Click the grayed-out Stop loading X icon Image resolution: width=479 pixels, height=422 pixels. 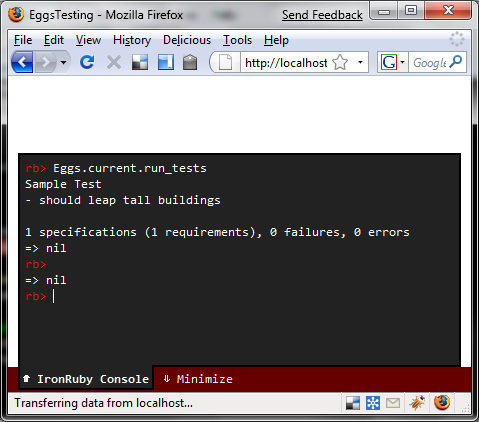click(114, 62)
